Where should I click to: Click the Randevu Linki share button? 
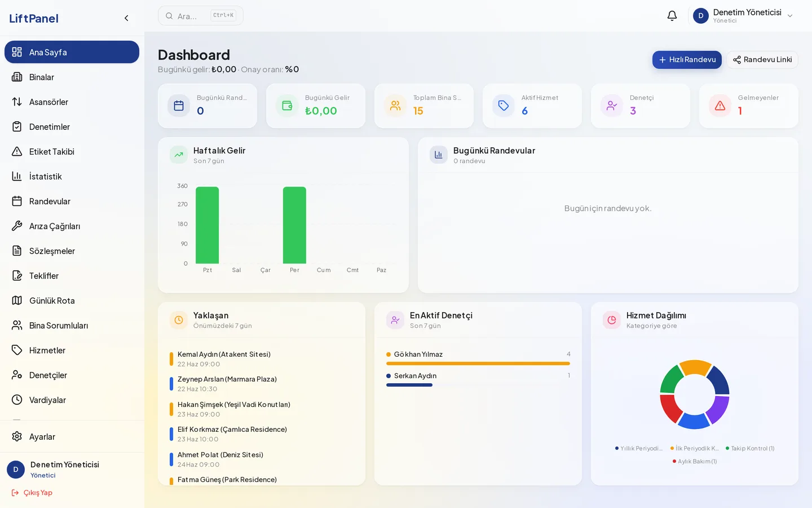(762, 60)
